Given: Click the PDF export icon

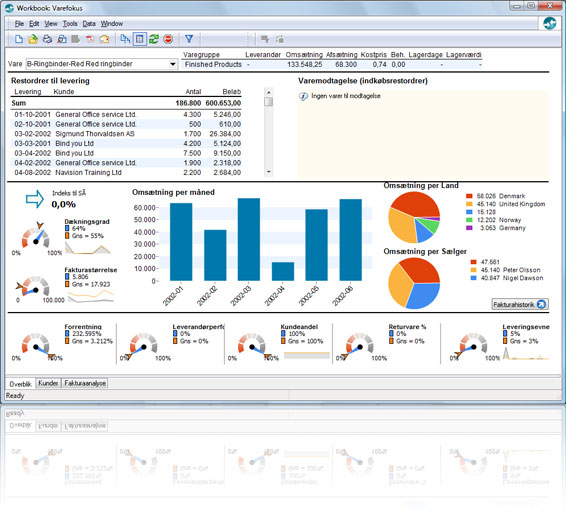Looking at the screenshot, I should (x=90, y=39).
